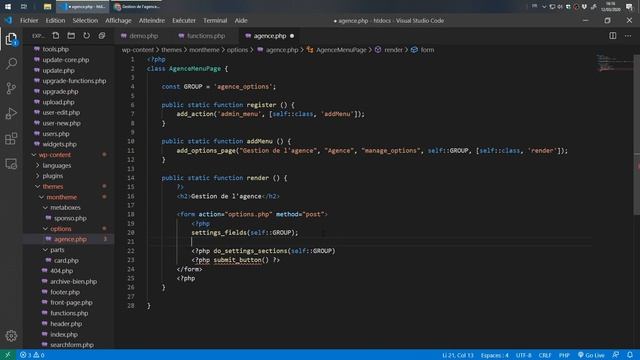Open the Terminal menu
The image size is (640, 360).
(x=215, y=20)
